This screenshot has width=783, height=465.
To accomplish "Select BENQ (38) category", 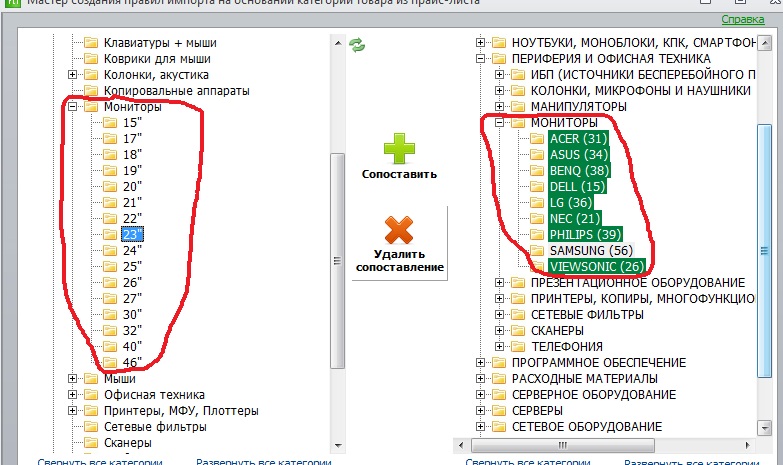I will (579, 170).
